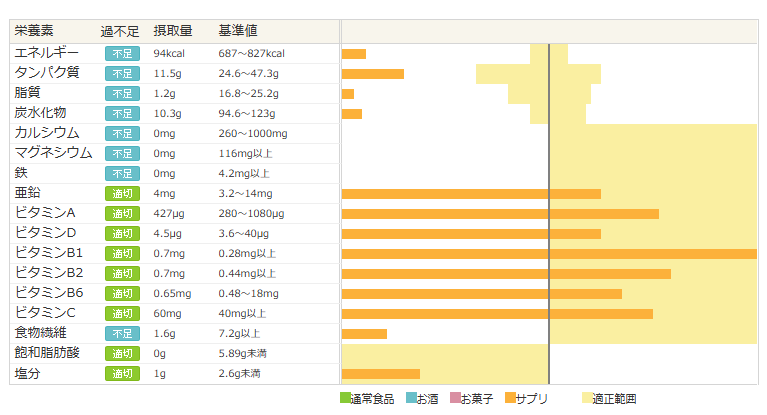Image resolution: width=767 pixels, height=415 pixels.
Task: Click the 基準値 column header
Action: click(238, 32)
